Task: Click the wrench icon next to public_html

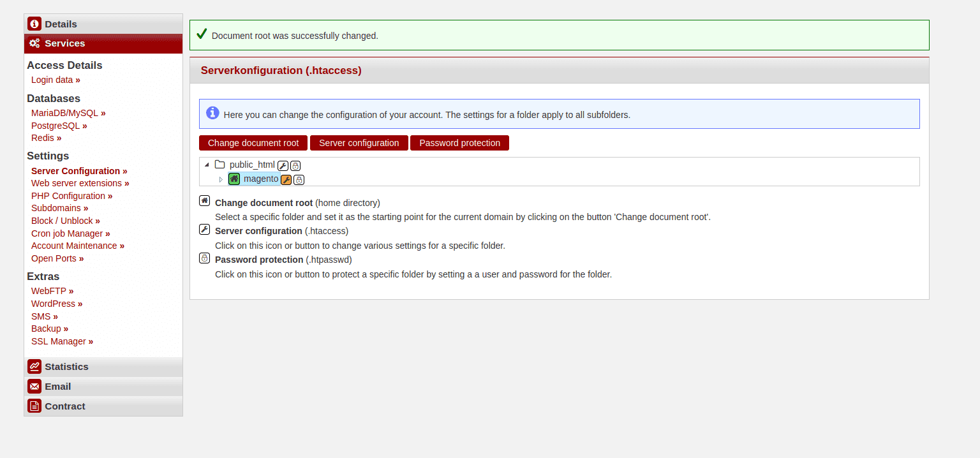Action: click(x=283, y=165)
